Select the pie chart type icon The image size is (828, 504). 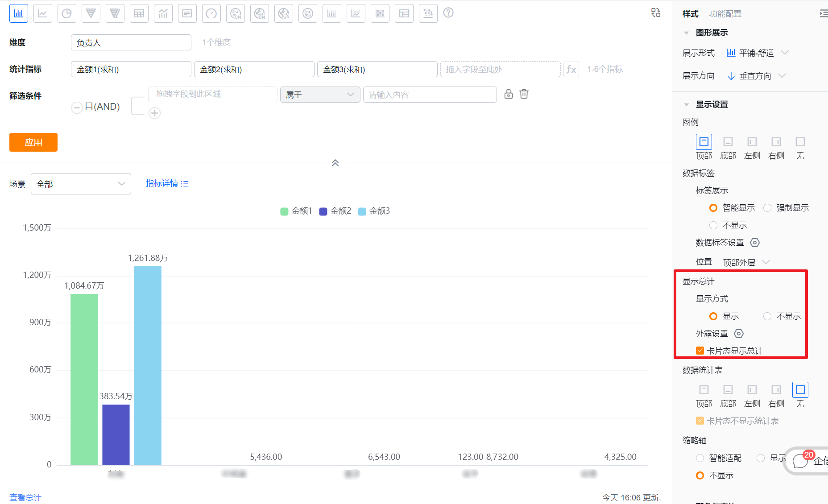tap(67, 13)
